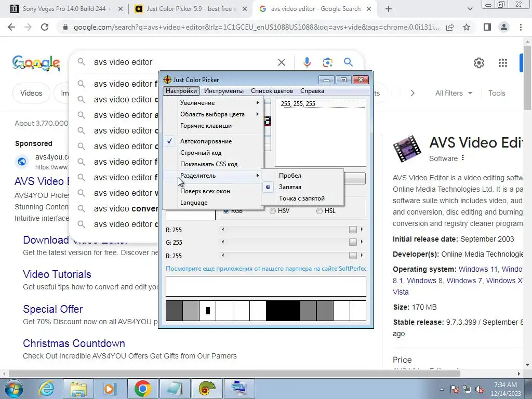Bookmark this page with star icon
532x399 pixels.
(467, 27)
